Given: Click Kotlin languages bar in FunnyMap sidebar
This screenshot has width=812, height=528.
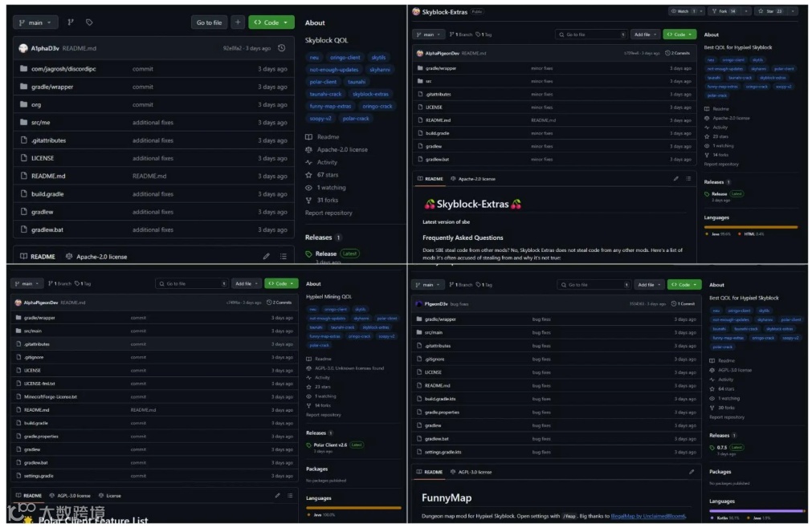Looking at the screenshot, I should (x=756, y=510).
